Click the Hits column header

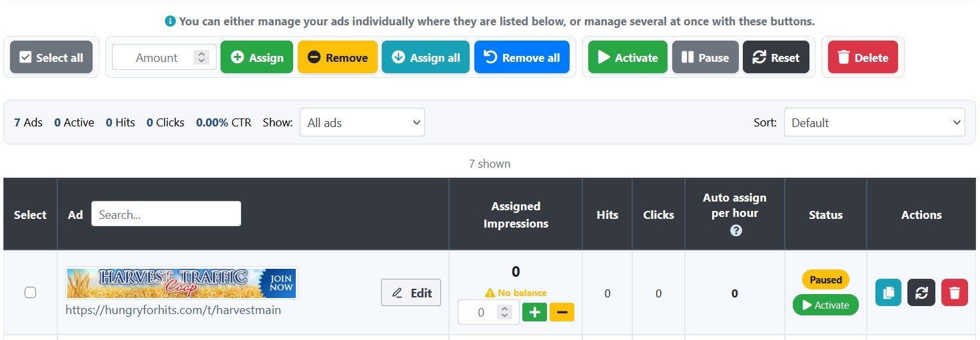click(x=608, y=215)
